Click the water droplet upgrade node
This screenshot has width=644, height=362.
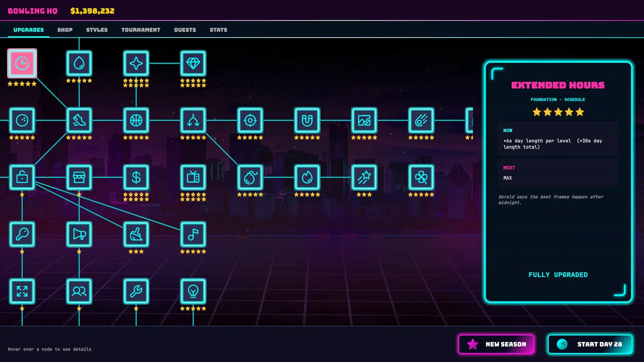click(79, 63)
